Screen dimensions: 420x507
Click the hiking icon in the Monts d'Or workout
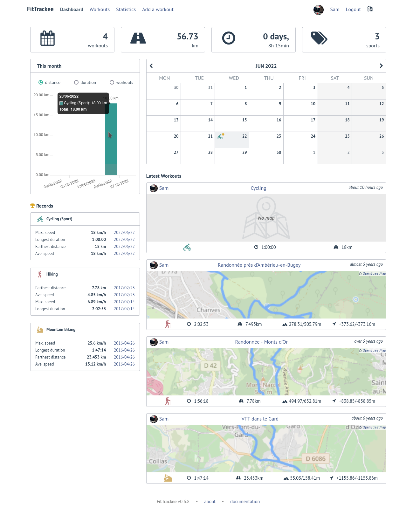[168, 401]
